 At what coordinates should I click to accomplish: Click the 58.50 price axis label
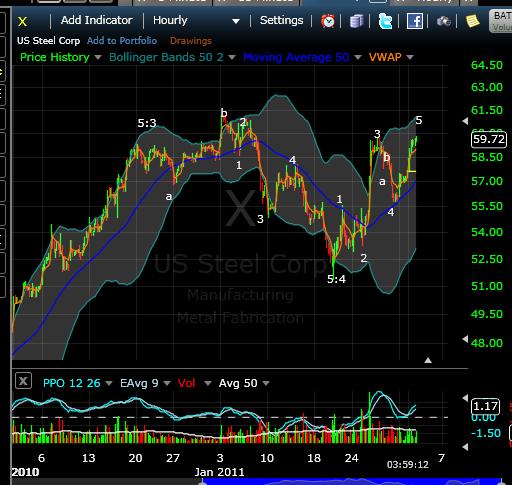(487, 157)
